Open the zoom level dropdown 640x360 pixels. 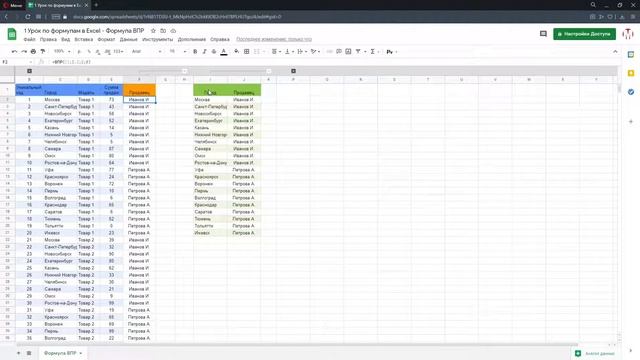pos(62,51)
